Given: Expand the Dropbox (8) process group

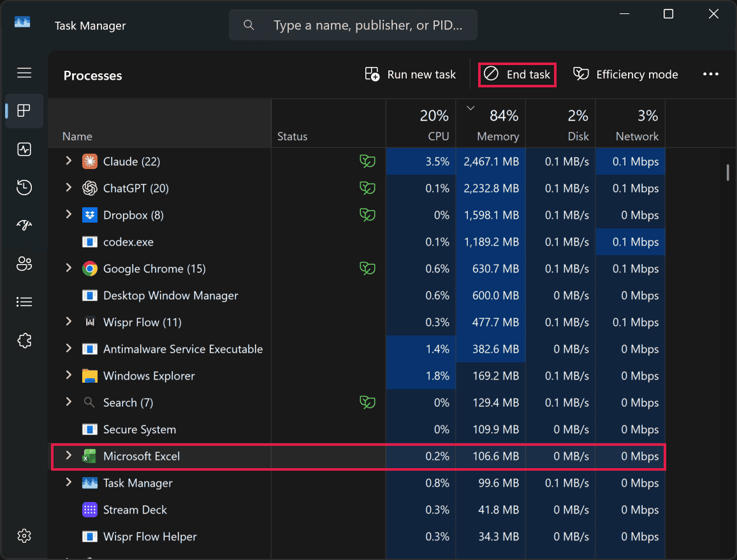Looking at the screenshot, I should (69, 214).
